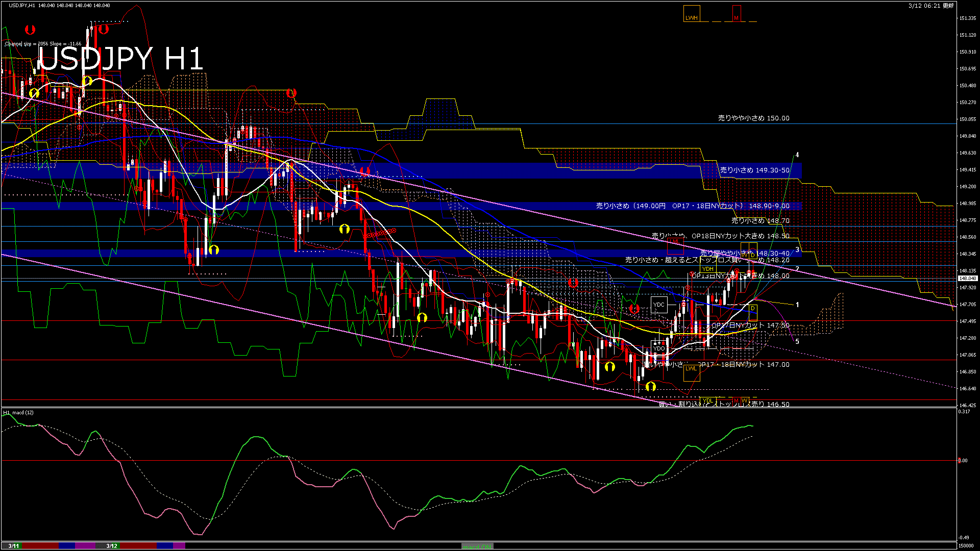This screenshot has height=551, width=980.
Task: Click the 150000 value at bottom right
Action: pos(966,546)
